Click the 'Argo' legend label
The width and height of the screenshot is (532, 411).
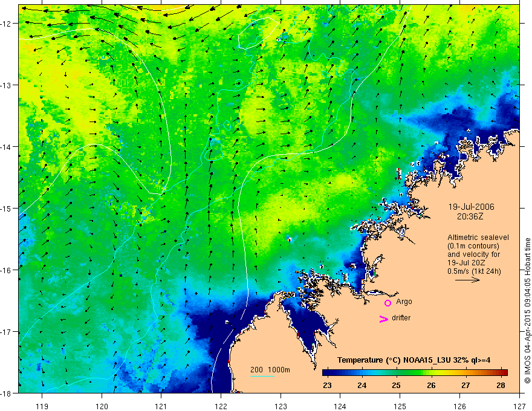tap(404, 302)
